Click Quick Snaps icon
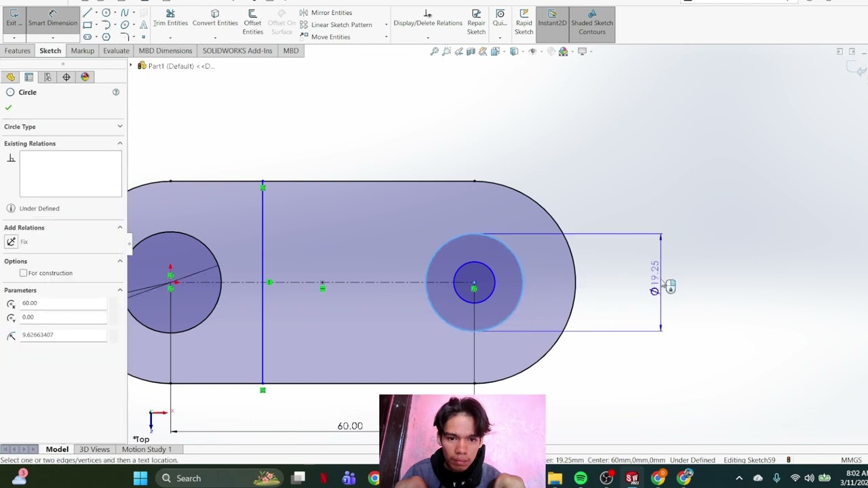This screenshot has height=488, width=868. [x=500, y=18]
